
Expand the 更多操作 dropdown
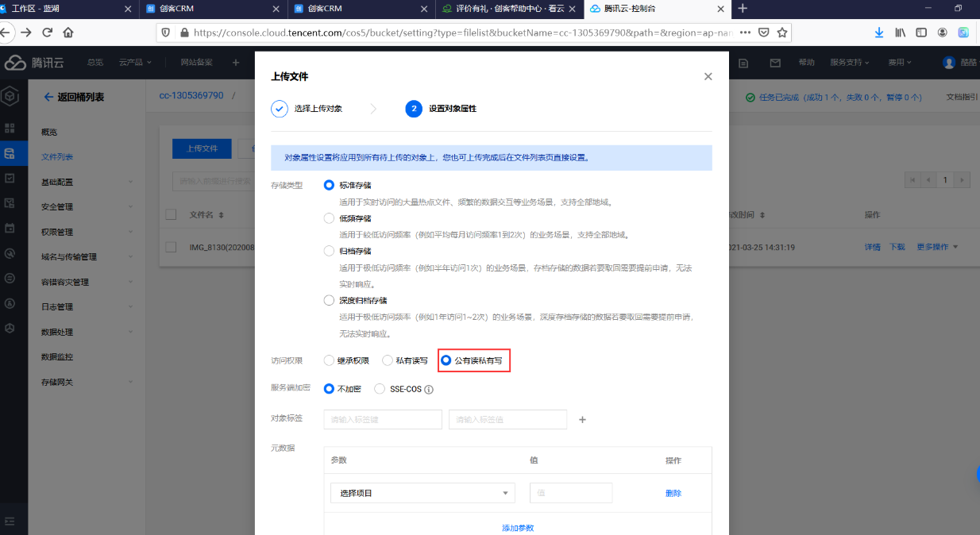point(937,247)
